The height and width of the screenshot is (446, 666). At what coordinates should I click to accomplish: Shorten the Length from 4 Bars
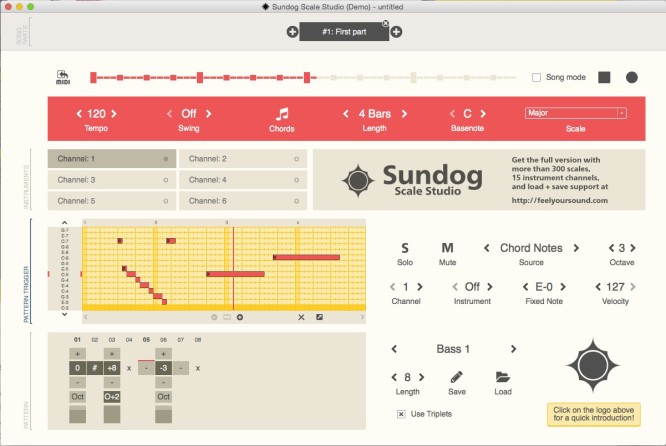(346, 113)
